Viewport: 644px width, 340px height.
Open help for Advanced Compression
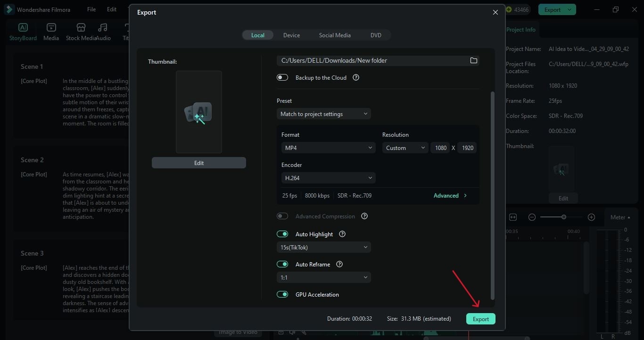[x=364, y=216]
